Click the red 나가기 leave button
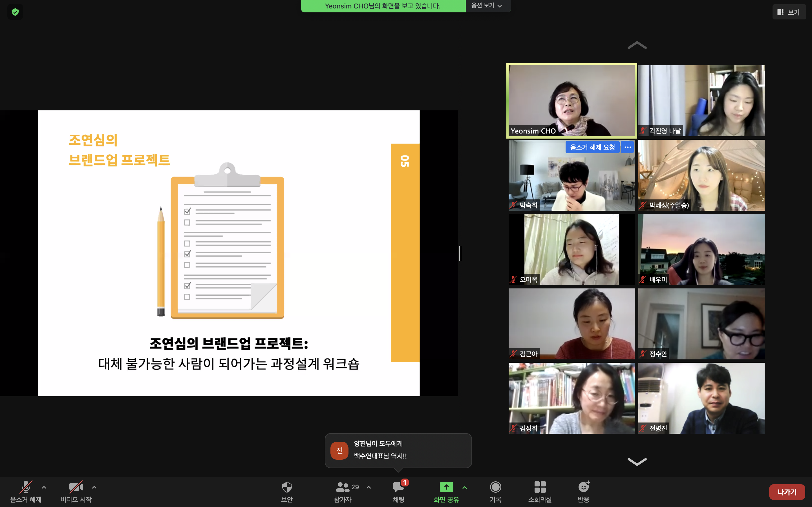Viewport: 812px width, 507px height. [x=787, y=492]
